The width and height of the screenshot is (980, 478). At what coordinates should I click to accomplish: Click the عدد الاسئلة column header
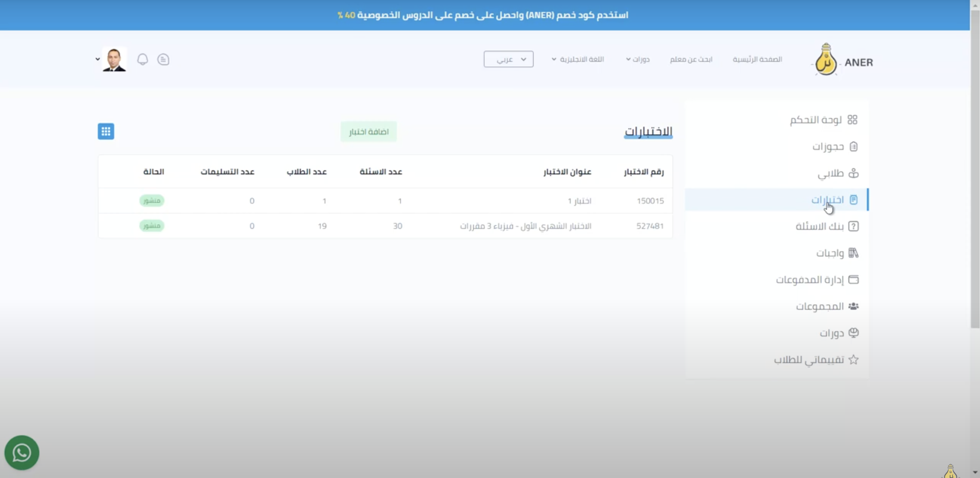click(x=381, y=172)
